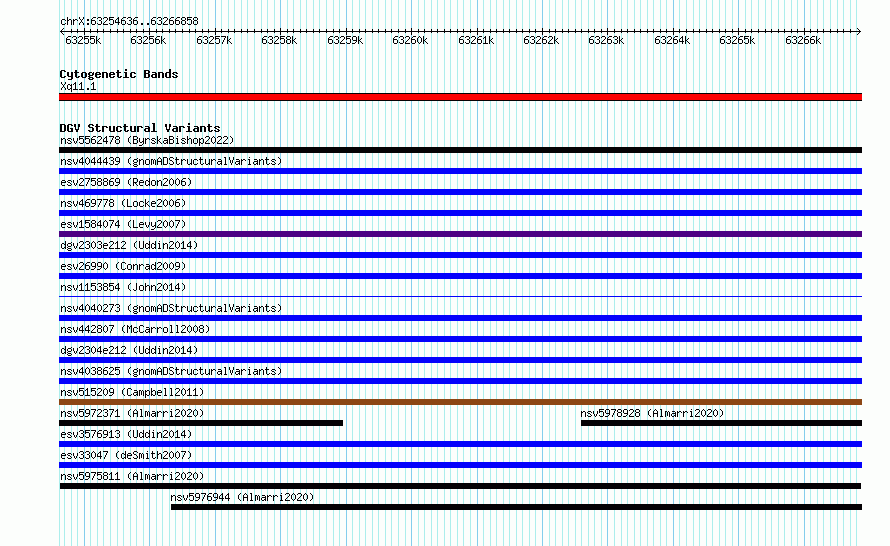Open esv3576913 (Uddin2014) label
The image size is (890, 546).
[126, 434]
